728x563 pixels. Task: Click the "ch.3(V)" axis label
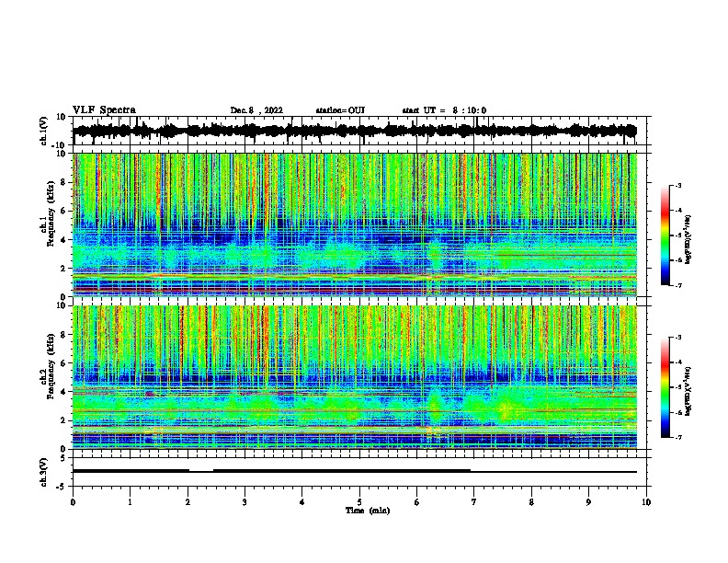click(x=44, y=472)
